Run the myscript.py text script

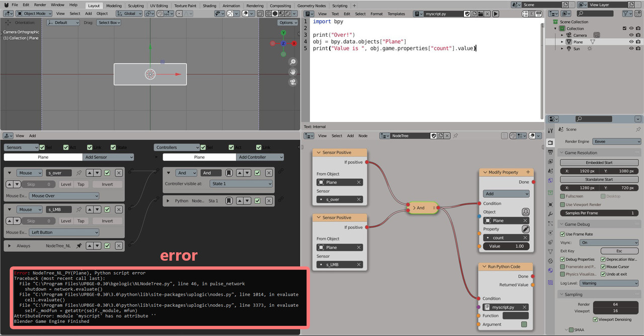tap(496, 14)
